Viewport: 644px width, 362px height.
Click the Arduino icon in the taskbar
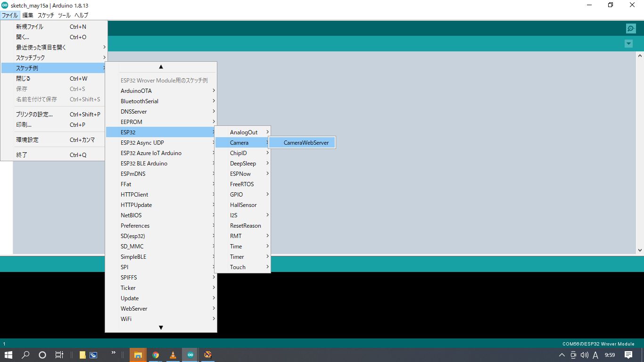[190, 355]
